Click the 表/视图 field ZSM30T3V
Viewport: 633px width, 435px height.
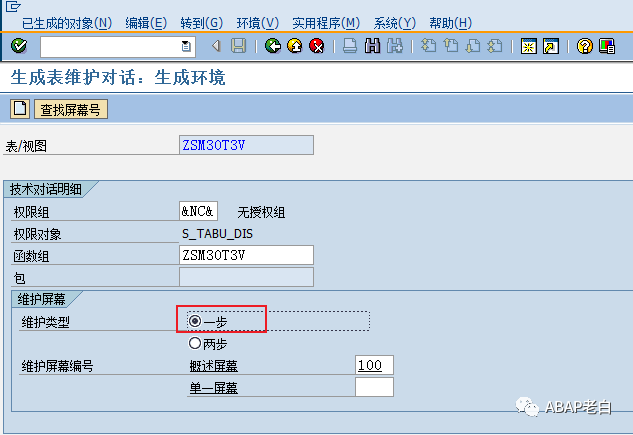coord(246,145)
